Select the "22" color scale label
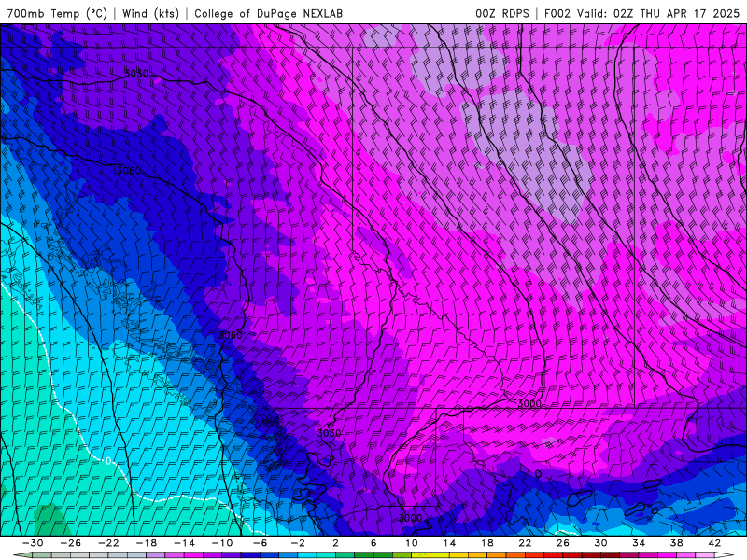Image resolution: width=747 pixels, height=560 pixels. 525,543
